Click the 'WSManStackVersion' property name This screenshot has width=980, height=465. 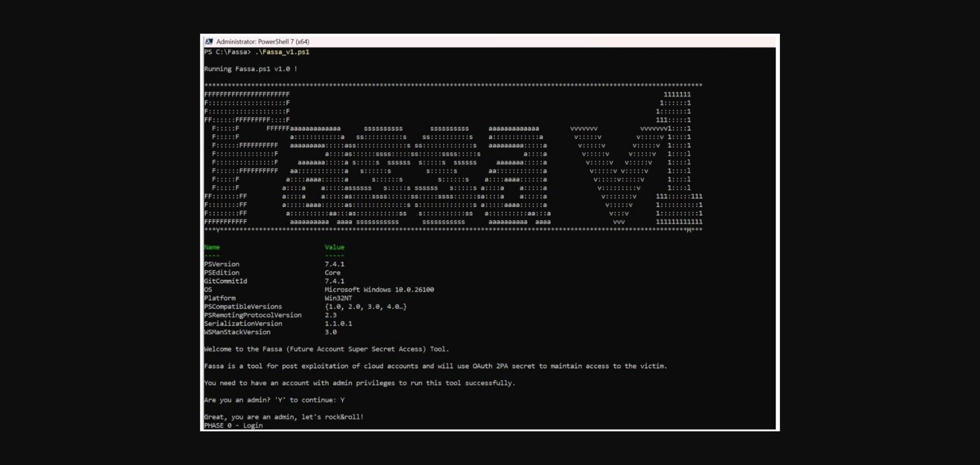(x=237, y=332)
